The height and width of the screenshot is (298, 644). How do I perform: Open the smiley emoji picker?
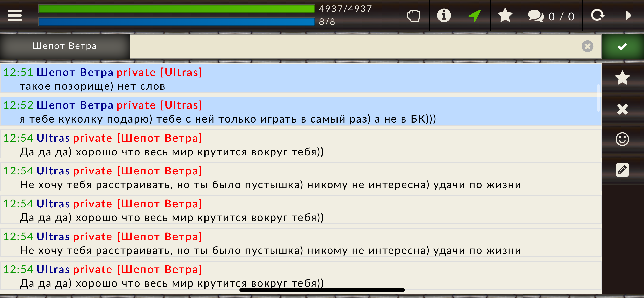point(622,139)
